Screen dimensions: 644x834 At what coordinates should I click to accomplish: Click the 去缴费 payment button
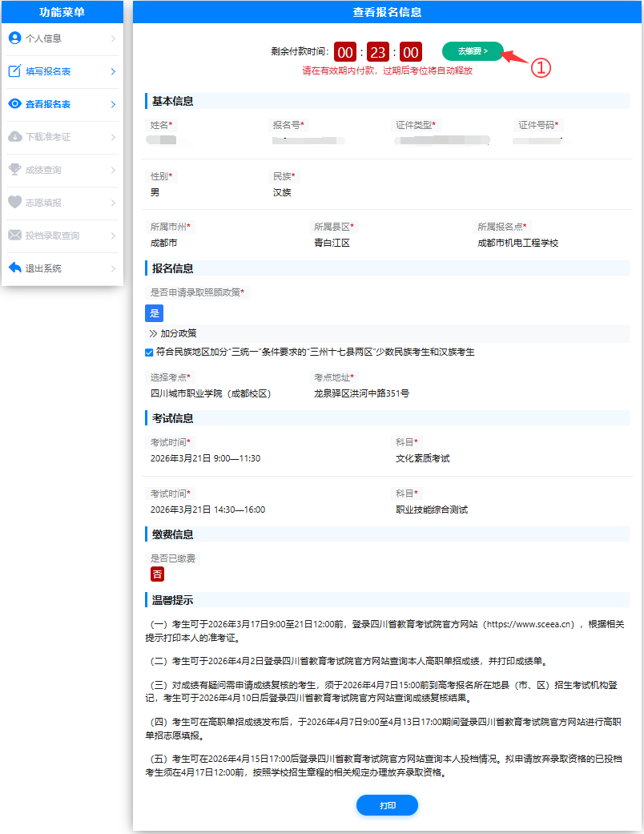(x=472, y=50)
